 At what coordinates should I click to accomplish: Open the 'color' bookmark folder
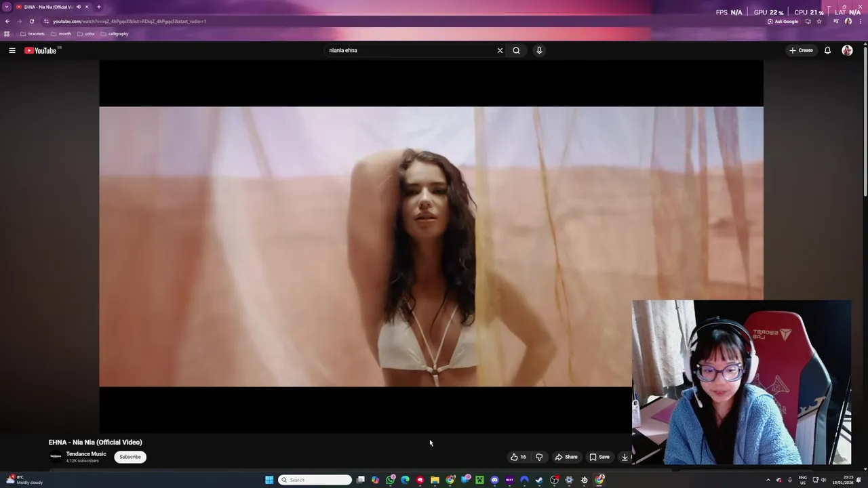coord(86,34)
